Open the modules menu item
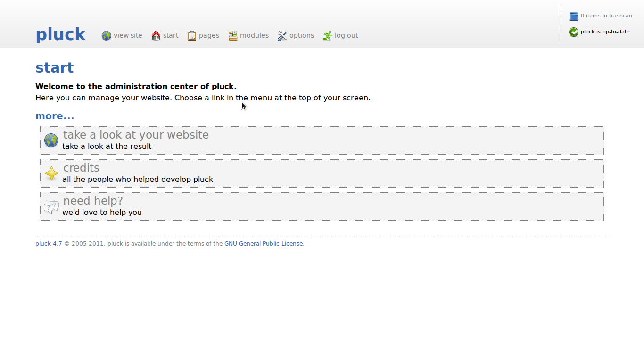This screenshot has width=644, height=362. point(254,35)
